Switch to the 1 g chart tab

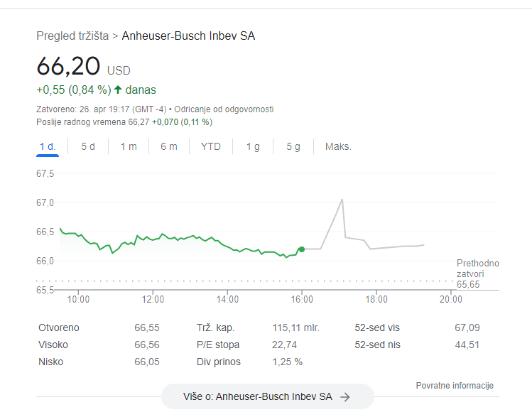[253, 146]
